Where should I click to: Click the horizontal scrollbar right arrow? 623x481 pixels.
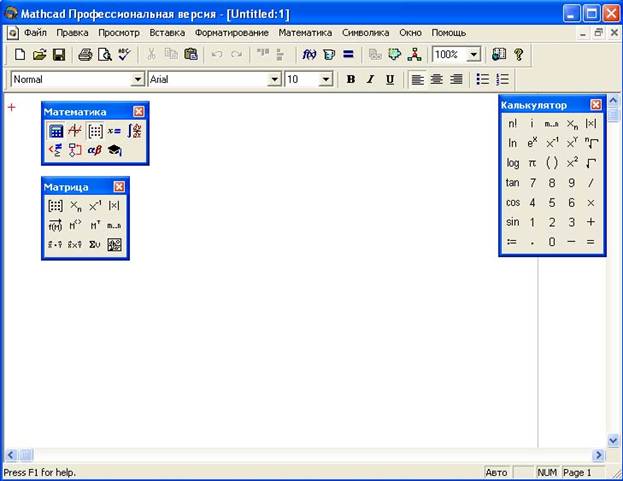tap(598, 455)
